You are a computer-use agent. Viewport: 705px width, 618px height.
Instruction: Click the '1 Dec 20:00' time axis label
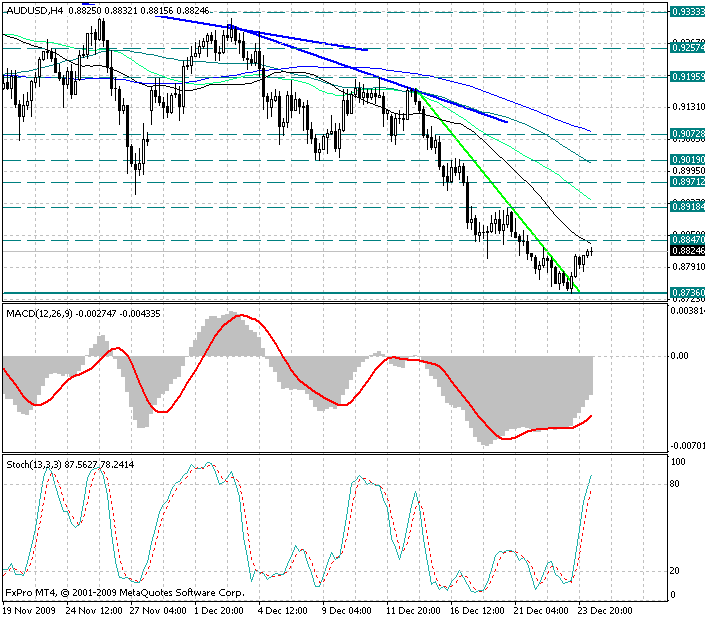[x=219, y=611]
